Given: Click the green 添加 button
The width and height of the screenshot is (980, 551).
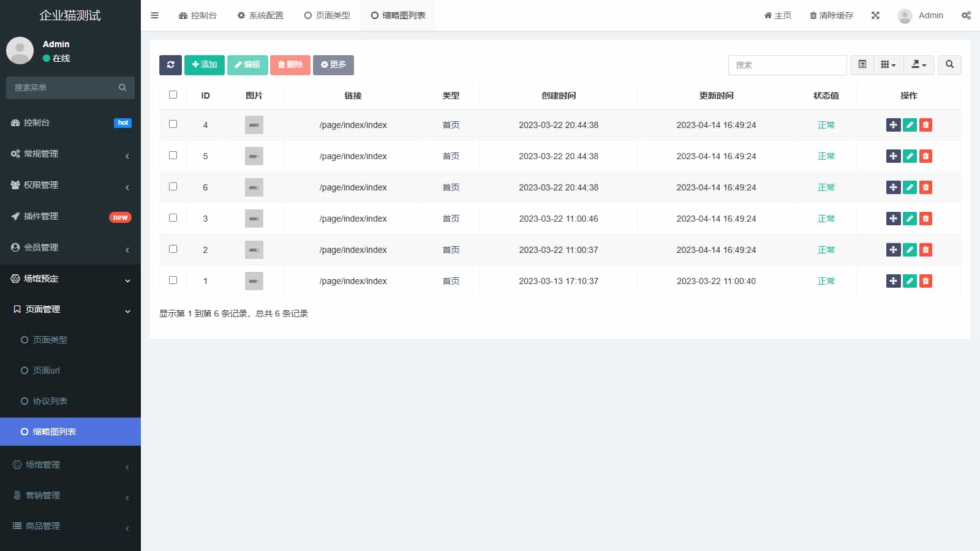Looking at the screenshot, I should 204,65.
